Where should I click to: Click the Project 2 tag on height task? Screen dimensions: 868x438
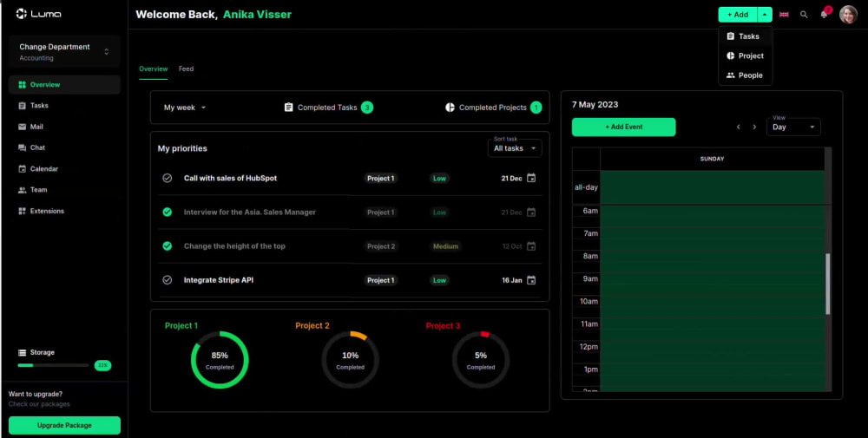pos(381,246)
